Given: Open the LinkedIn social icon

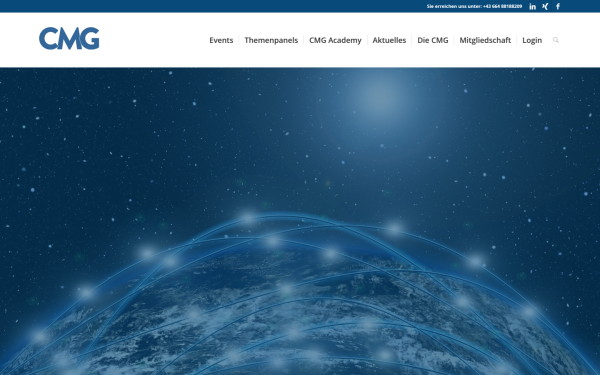Looking at the screenshot, I should pyautogui.click(x=532, y=7).
